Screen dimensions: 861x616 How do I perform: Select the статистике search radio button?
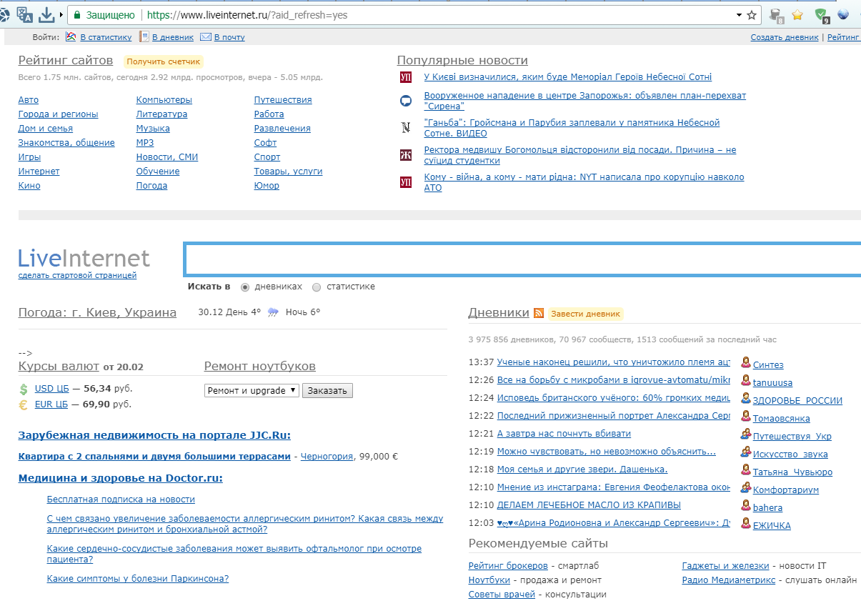(x=317, y=287)
